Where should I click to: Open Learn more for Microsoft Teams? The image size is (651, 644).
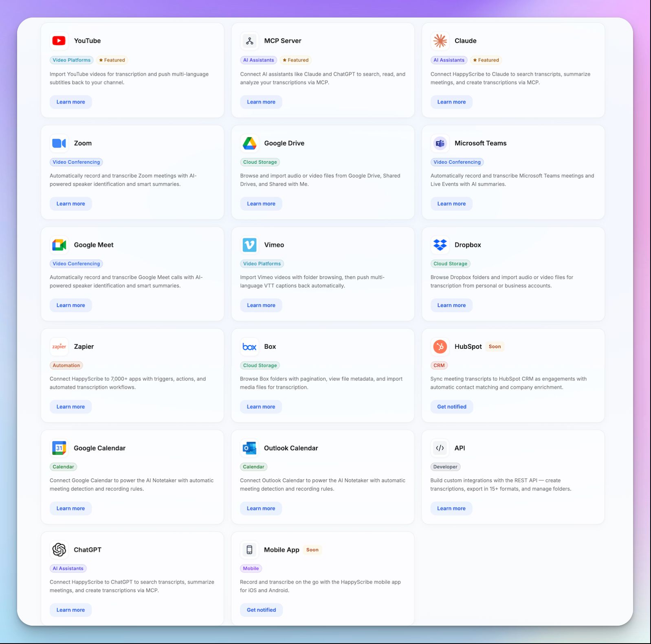point(451,204)
